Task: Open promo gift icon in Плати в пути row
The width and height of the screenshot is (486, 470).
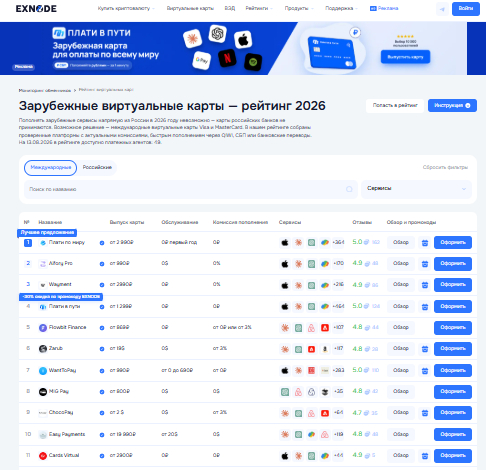Action: coord(425,306)
